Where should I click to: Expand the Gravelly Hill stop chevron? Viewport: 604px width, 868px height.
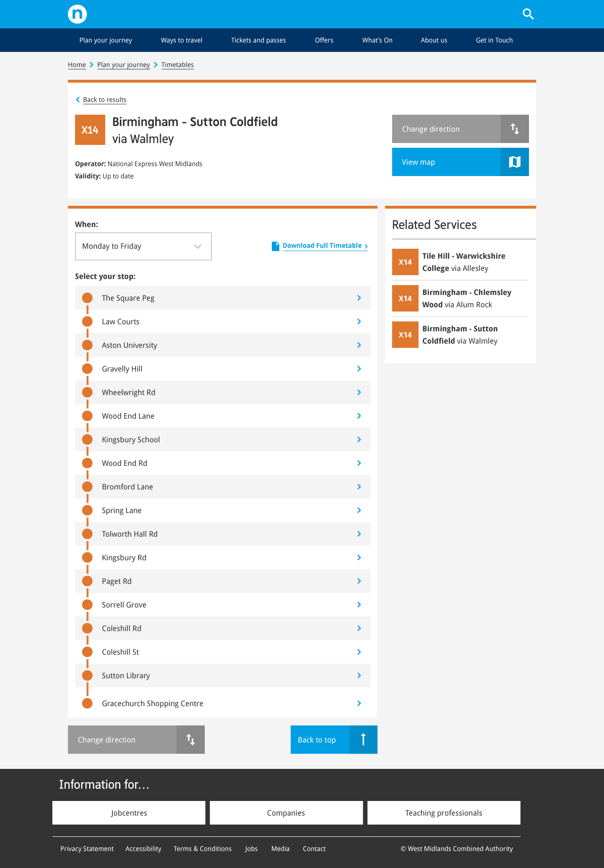click(x=359, y=369)
